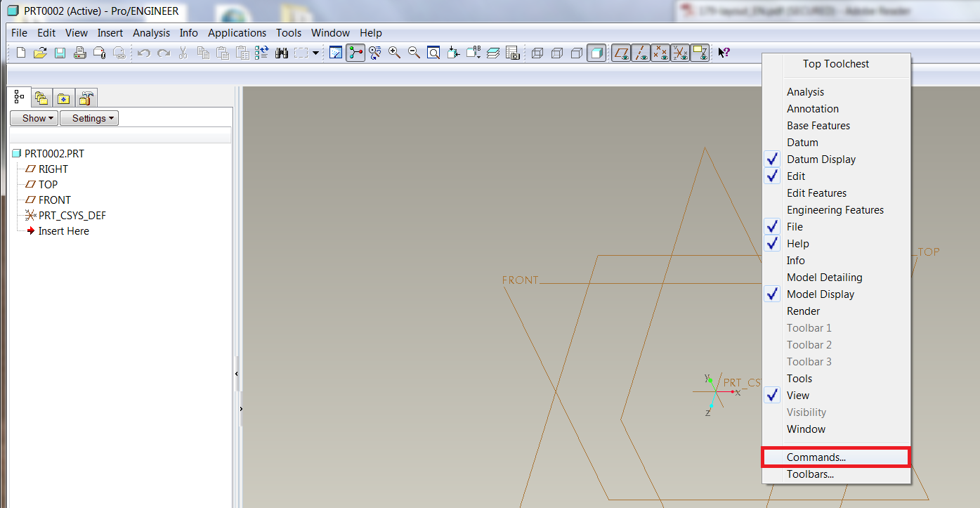This screenshot has width=980, height=508.
Task: Enable Base Features toolbar
Action: point(836,126)
